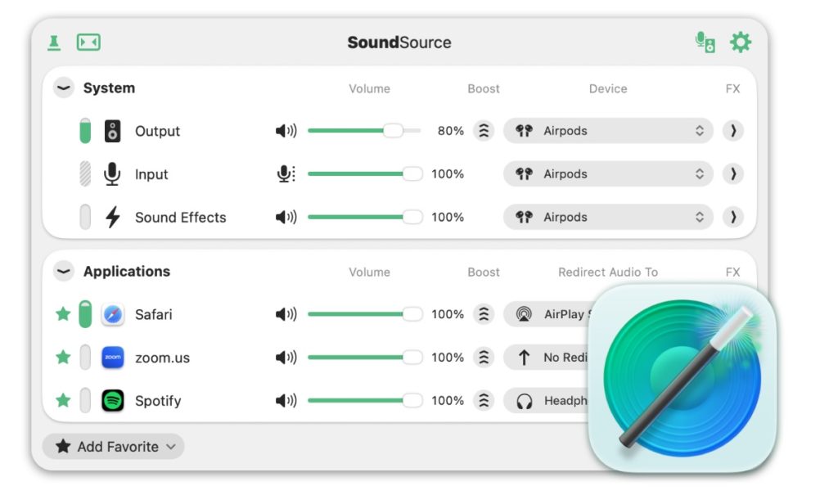This screenshot has width=838, height=504.
Task: Open the Sound Effects device dropdown
Action: coord(607,218)
